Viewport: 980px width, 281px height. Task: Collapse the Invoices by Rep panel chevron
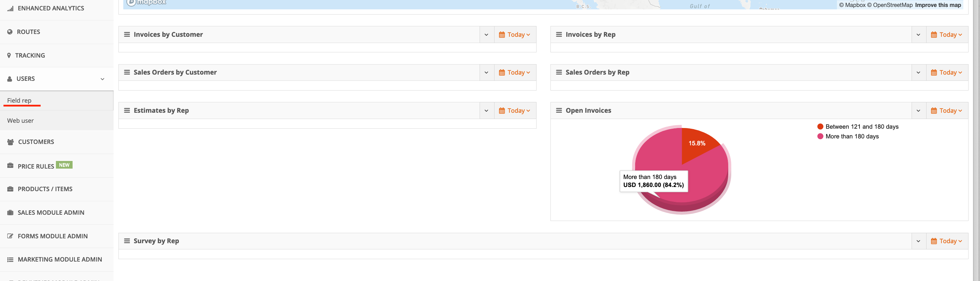click(x=918, y=35)
